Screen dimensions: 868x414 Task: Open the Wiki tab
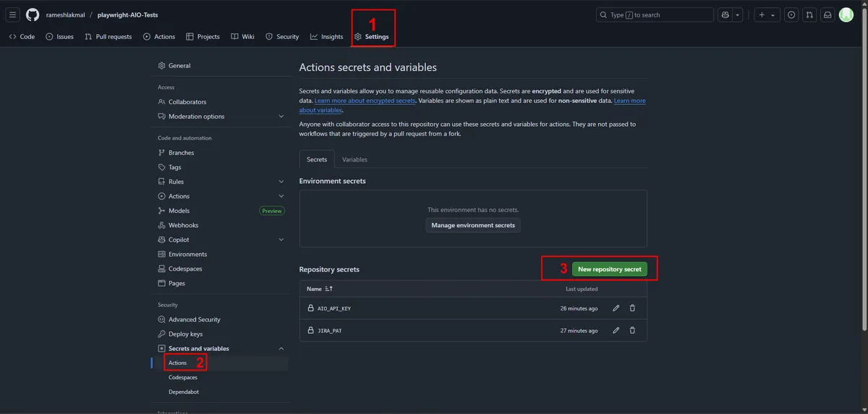tap(243, 36)
